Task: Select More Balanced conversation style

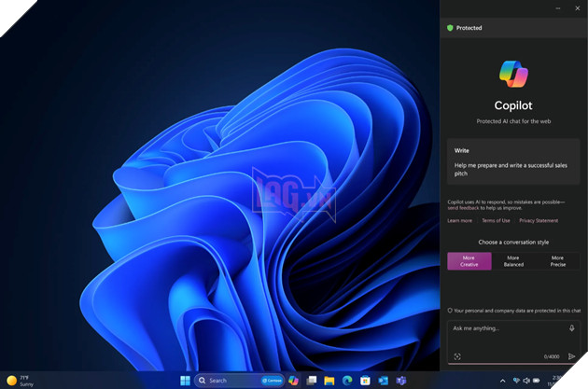Action: coord(513,261)
